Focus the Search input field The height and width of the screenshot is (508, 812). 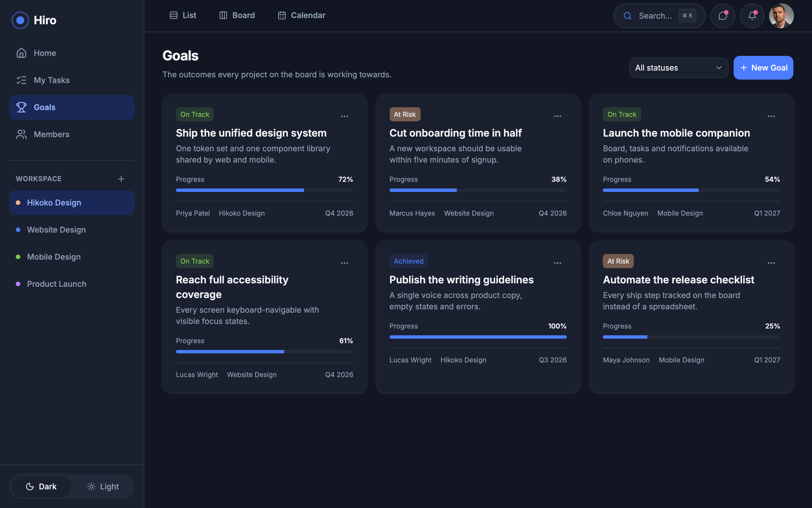tap(659, 16)
